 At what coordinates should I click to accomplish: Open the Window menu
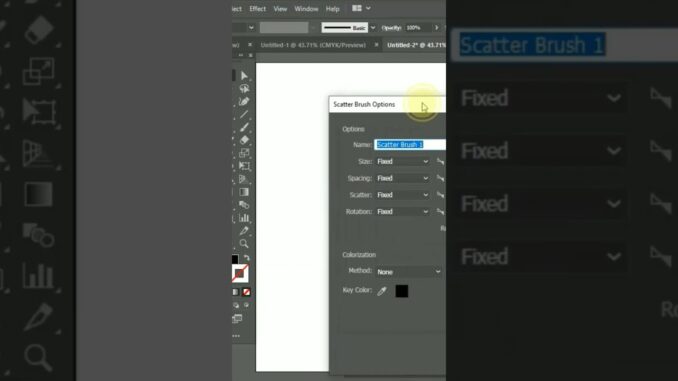(x=306, y=9)
